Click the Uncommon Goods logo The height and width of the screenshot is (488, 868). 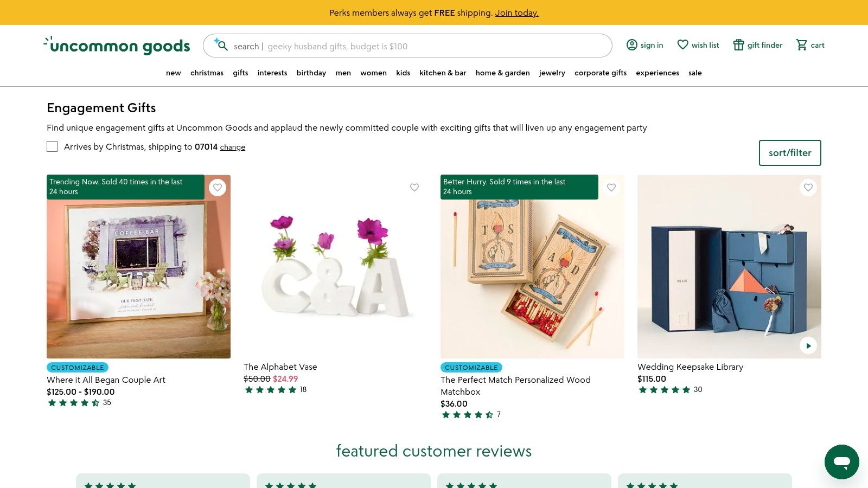tap(117, 46)
